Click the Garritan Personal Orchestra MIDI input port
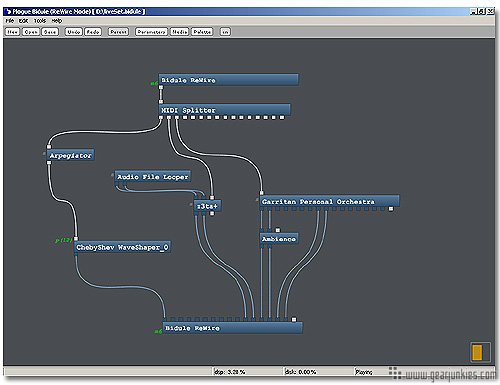This screenshot has width=500, height=385. click(262, 193)
